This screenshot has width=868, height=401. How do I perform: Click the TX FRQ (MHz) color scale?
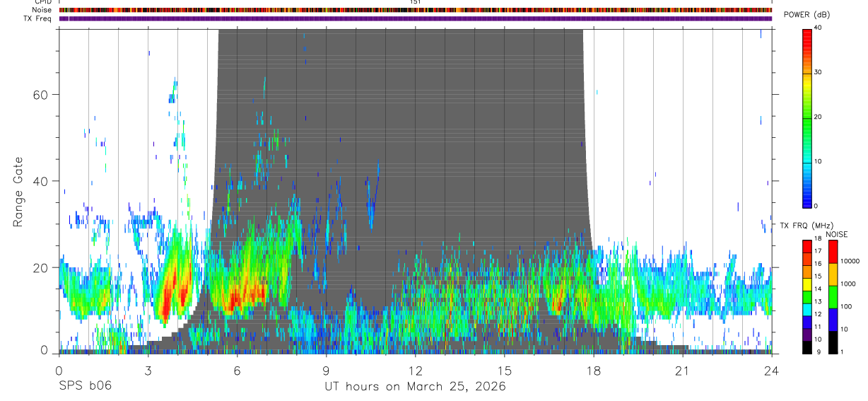coord(807,296)
